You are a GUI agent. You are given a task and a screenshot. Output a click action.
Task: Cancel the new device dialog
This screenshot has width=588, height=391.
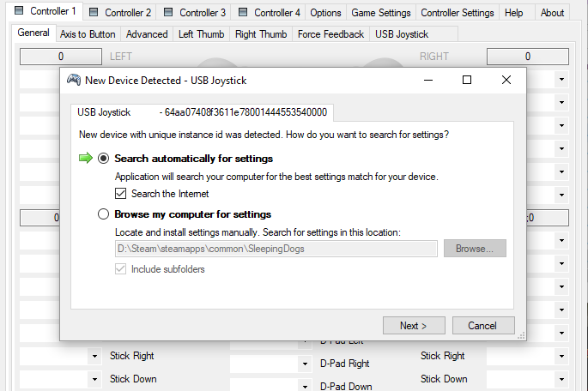[x=481, y=326]
